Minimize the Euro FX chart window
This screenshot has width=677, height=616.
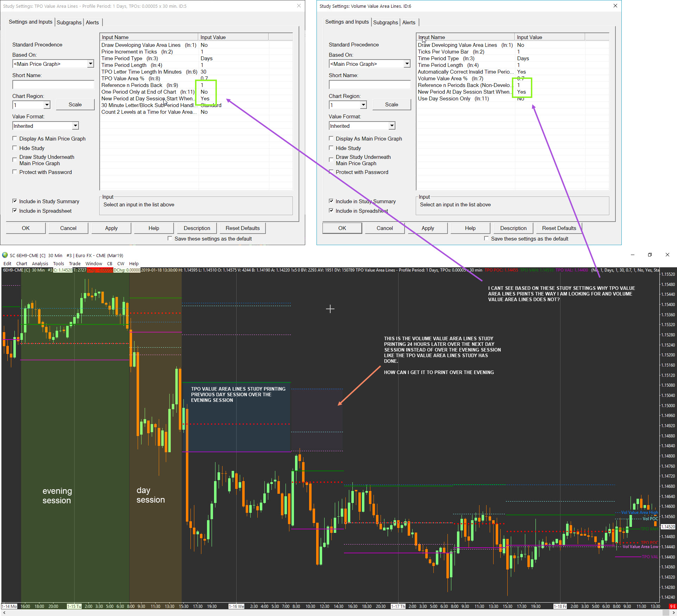point(632,255)
